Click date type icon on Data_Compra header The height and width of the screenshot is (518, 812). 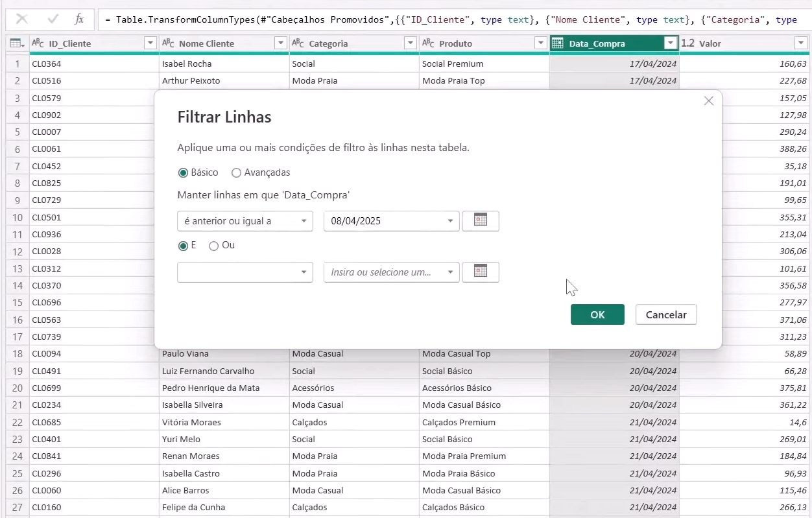tap(558, 43)
